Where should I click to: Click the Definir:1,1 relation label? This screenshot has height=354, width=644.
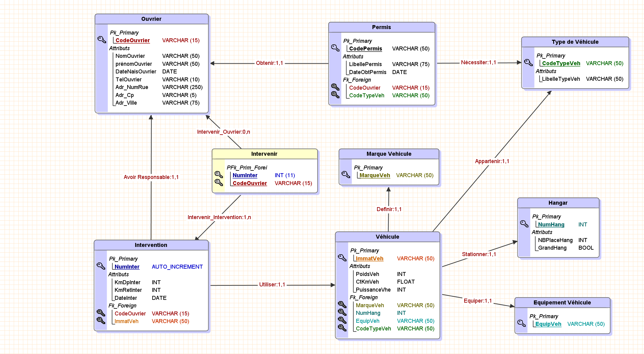(389, 209)
